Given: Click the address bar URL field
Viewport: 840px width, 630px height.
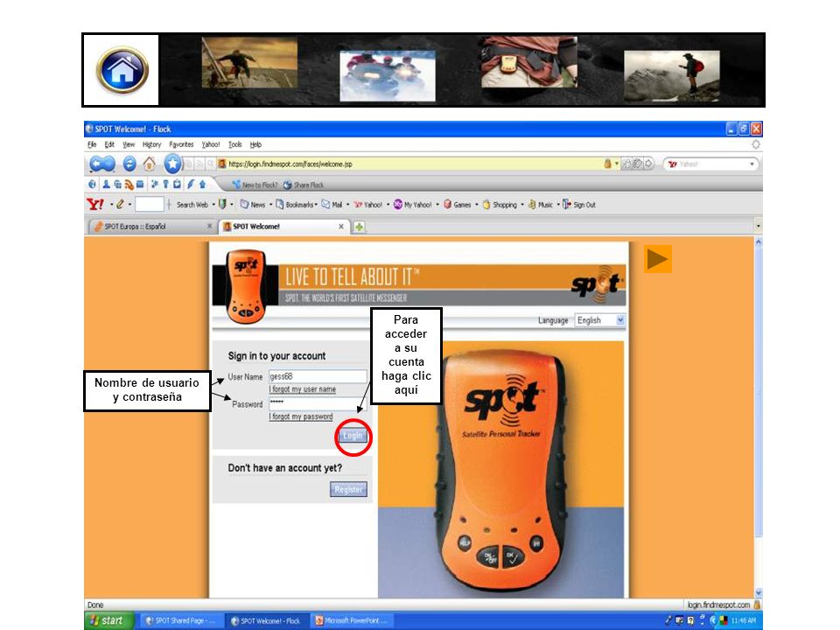Looking at the screenshot, I should coord(409,164).
